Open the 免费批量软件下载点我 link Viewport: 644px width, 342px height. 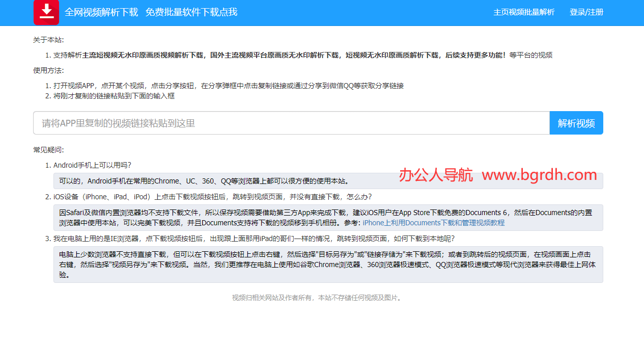191,12
